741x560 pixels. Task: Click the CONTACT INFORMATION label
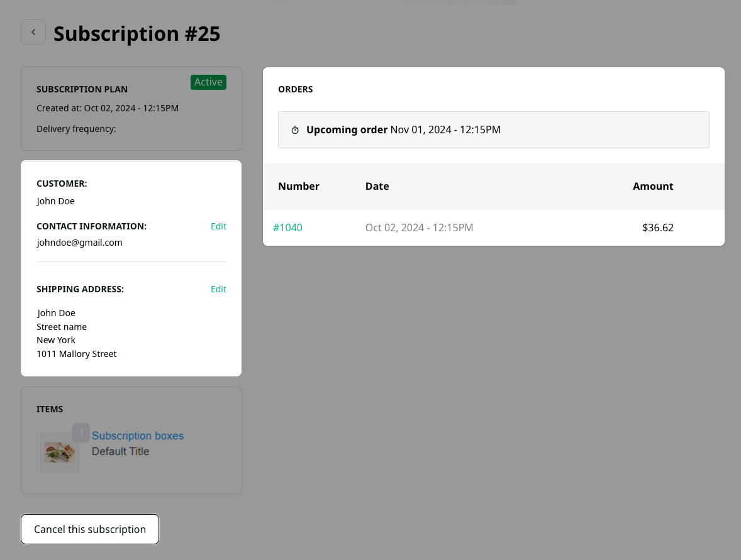tap(92, 226)
